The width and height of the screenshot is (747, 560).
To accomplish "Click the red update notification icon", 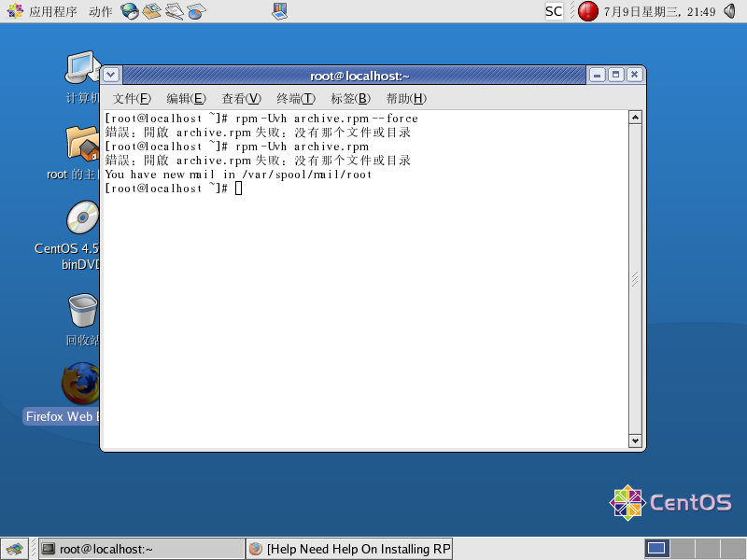I will click(x=587, y=11).
